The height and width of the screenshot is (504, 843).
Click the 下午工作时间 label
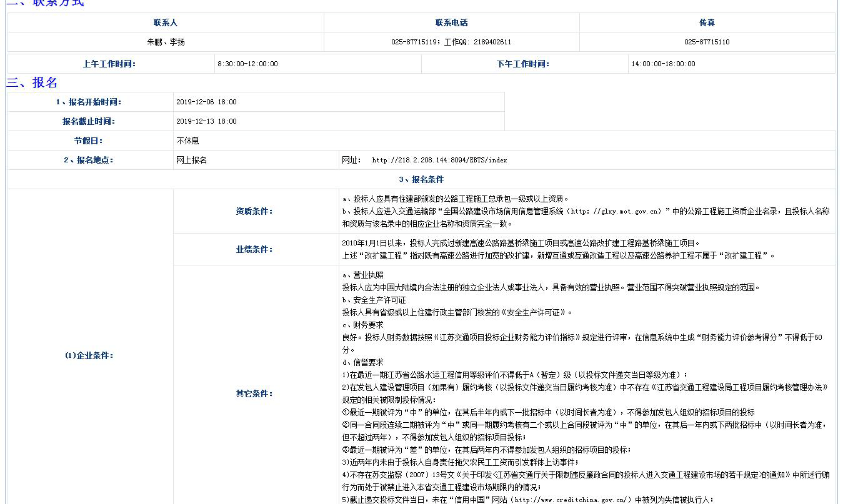tap(523, 64)
